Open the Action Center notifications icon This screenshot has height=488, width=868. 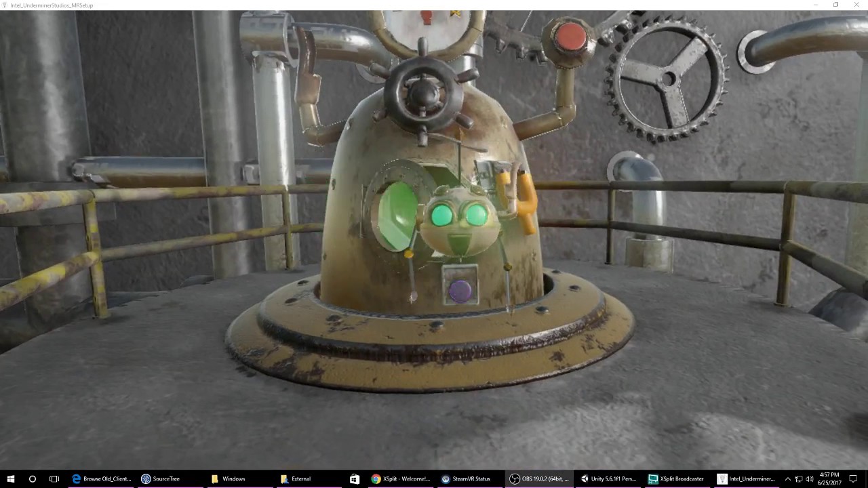853,479
